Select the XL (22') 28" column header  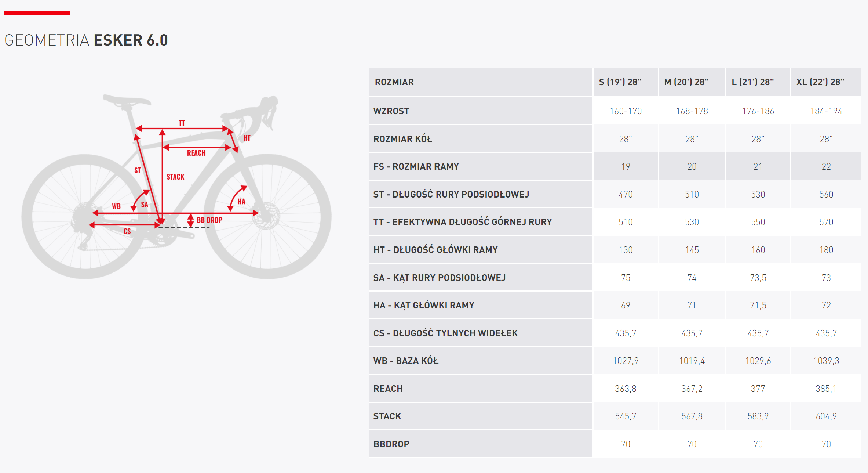820,82
